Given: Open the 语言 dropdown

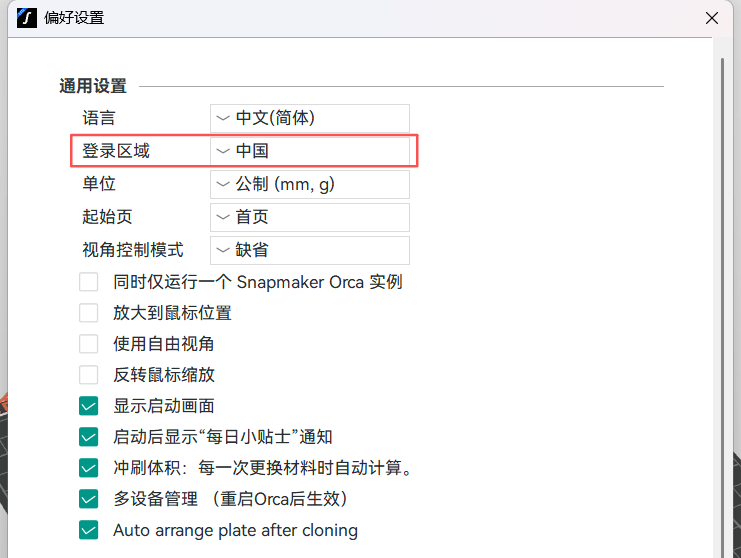Looking at the screenshot, I should click(310, 118).
